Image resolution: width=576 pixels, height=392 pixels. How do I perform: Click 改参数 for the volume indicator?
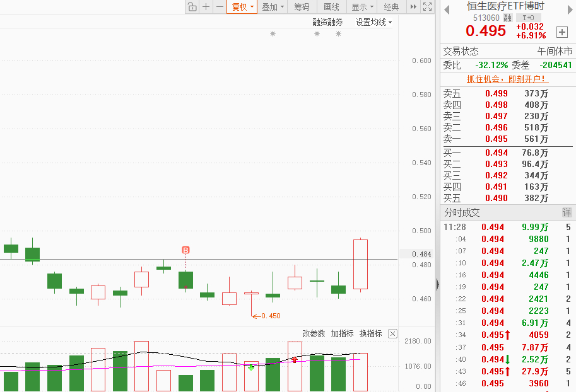click(314, 333)
